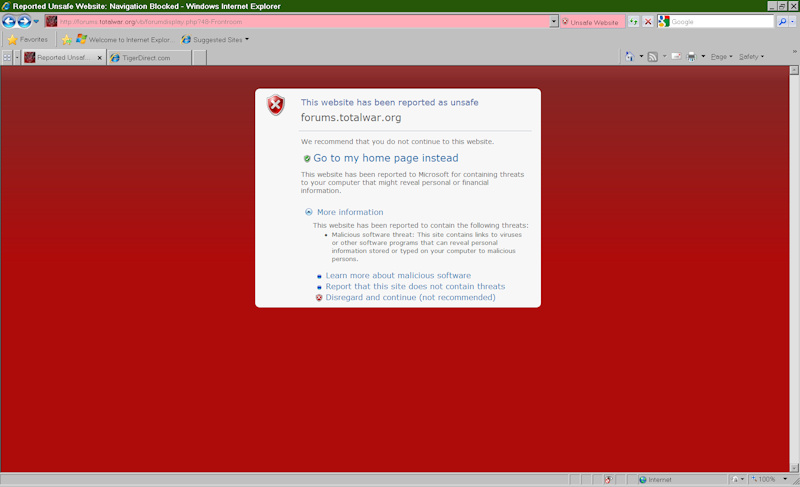This screenshot has width=800, height=487.
Task: Click the red shield warning icon
Action: [x=276, y=105]
